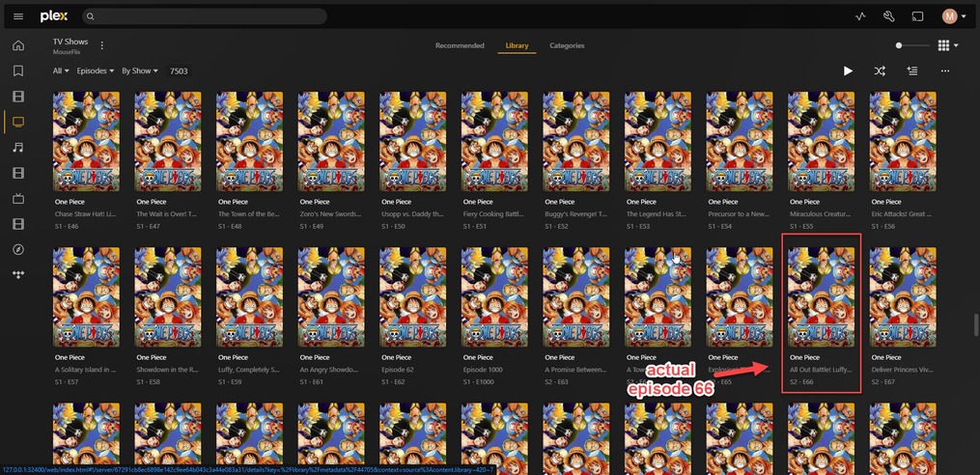Click 'One Piece' show name above 'Precursor to a New...'
This screenshot has width=980, height=475.
tap(723, 202)
